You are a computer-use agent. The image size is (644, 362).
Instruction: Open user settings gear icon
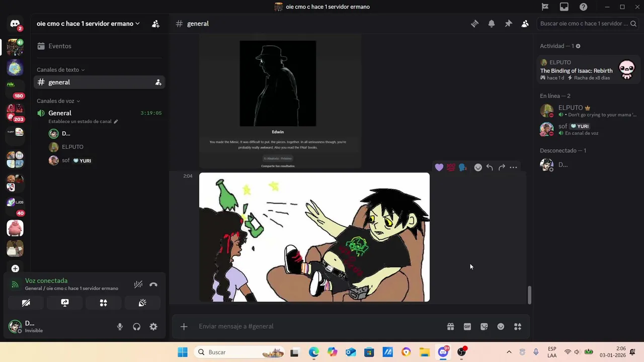point(153,327)
